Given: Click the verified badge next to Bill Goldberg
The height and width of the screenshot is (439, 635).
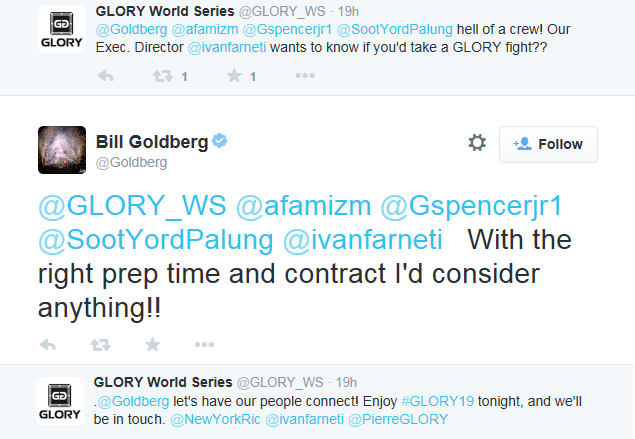Looking at the screenshot, I should pyautogui.click(x=219, y=141).
